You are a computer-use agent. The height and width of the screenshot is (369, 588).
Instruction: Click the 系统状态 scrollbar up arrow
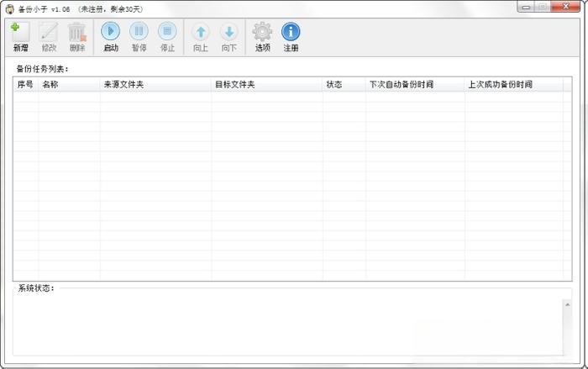[x=567, y=304]
